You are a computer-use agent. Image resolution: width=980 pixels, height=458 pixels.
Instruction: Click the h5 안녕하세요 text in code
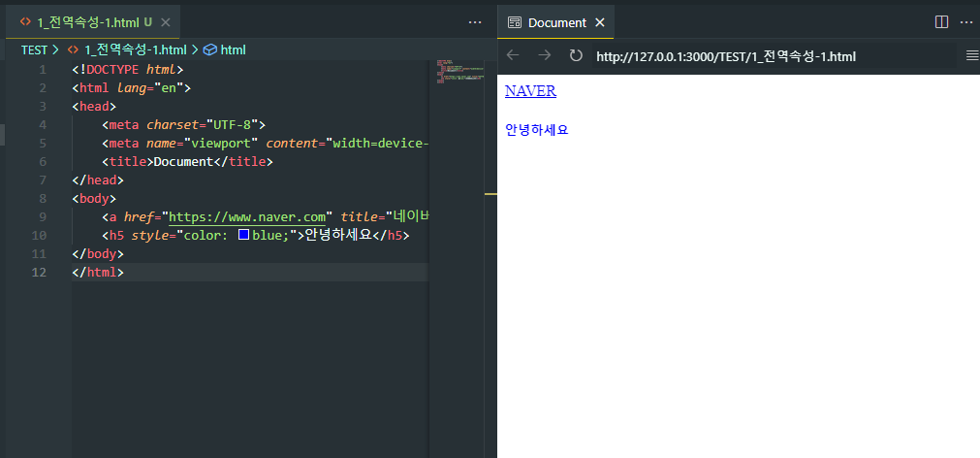point(337,235)
